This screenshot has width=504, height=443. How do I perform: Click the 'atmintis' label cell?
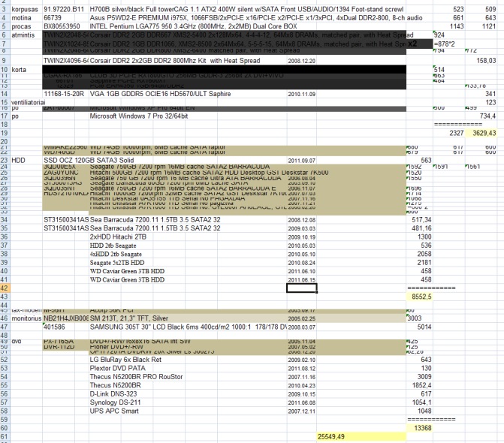[x=26, y=35]
